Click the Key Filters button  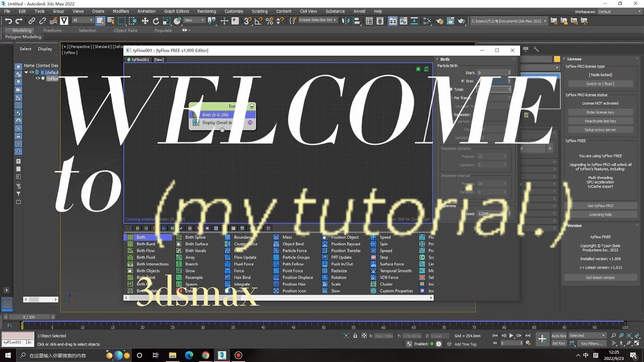[x=591, y=343]
